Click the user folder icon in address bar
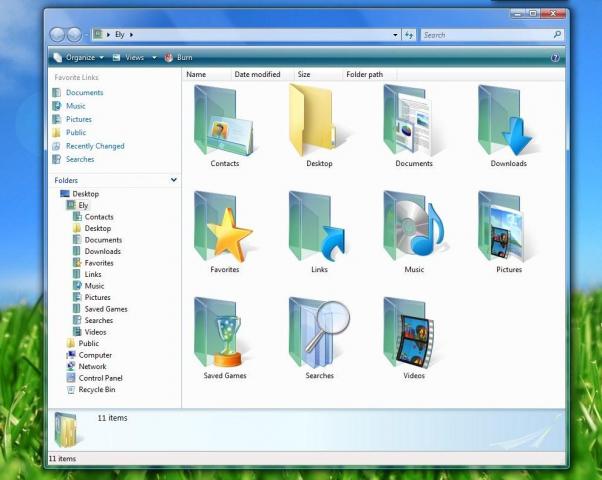Image resolution: width=602 pixels, height=480 pixels. [98, 35]
